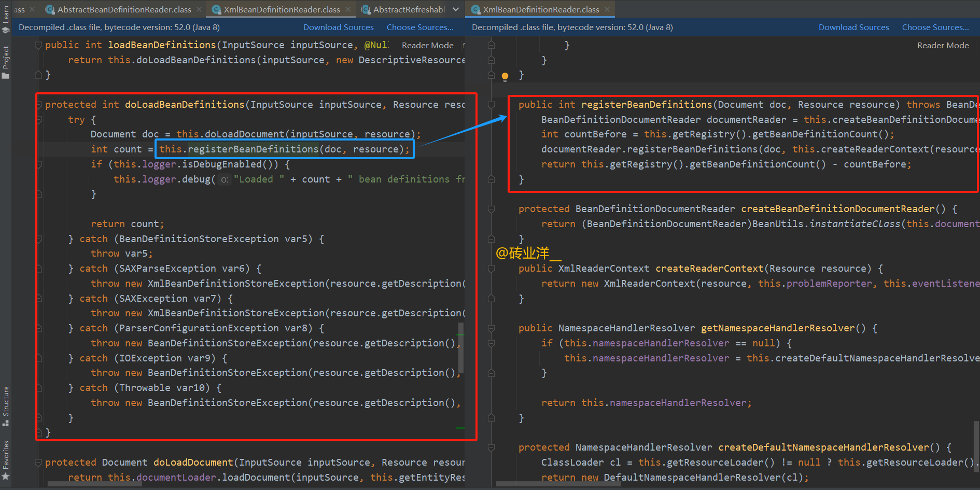This screenshot has width=980, height=490.
Task: Collapse the doLoadBeanDefinitions method fold marker
Action: [38, 105]
